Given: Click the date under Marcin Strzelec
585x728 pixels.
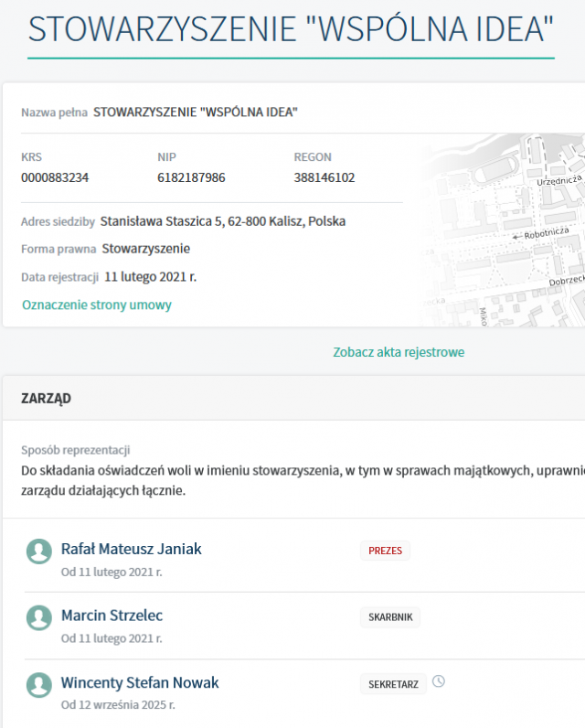Looking at the screenshot, I should pyautogui.click(x=112, y=638).
